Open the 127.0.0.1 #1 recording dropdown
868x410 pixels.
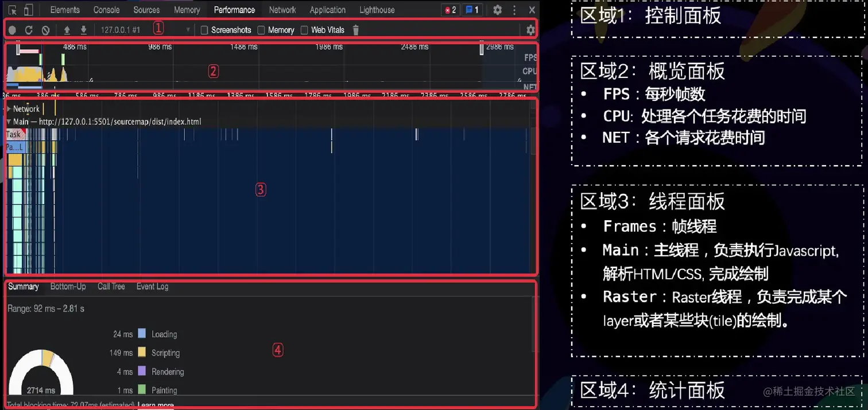point(145,30)
